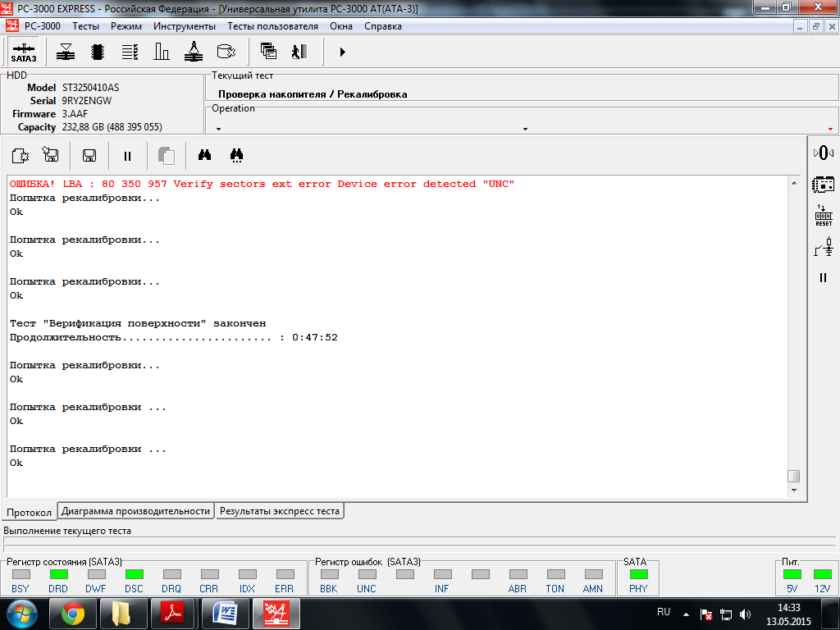Click the power switch icon in right sidebar
This screenshot has width=840, height=630.
[x=824, y=247]
